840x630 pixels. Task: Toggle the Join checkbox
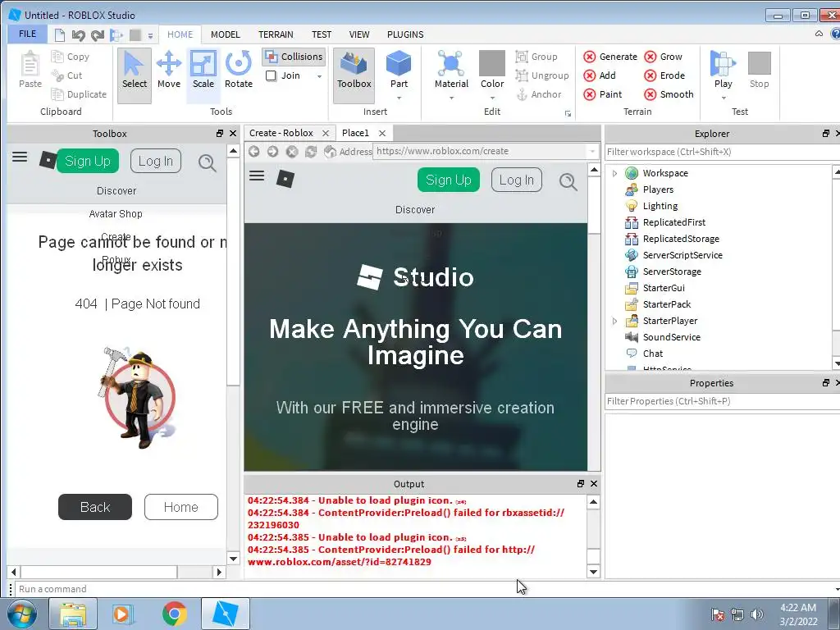point(271,75)
